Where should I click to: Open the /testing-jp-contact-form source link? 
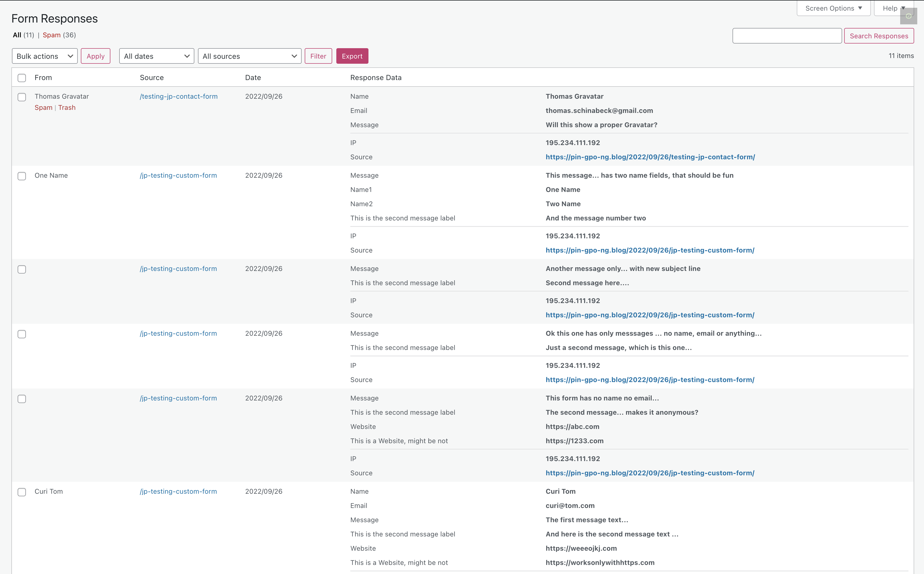click(x=179, y=96)
